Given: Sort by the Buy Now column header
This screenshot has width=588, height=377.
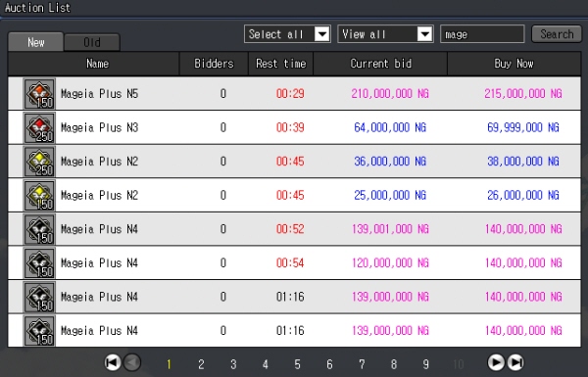Looking at the screenshot, I should 514,64.
